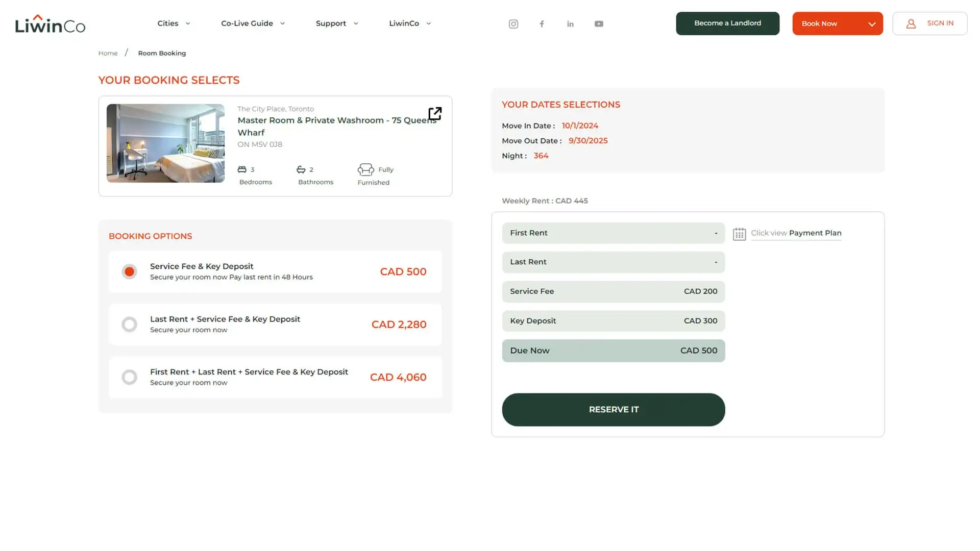Open the YouTube social icon

coord(599,24)
